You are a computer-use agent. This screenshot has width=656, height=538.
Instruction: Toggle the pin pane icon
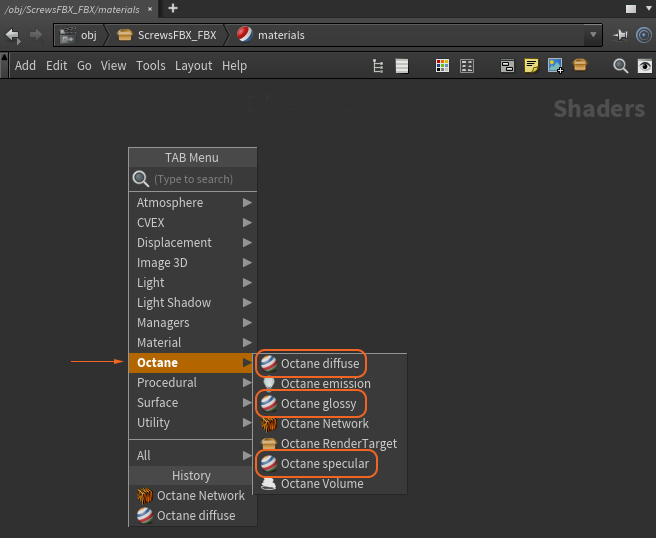pyautogui.click(x=620, y=35)
